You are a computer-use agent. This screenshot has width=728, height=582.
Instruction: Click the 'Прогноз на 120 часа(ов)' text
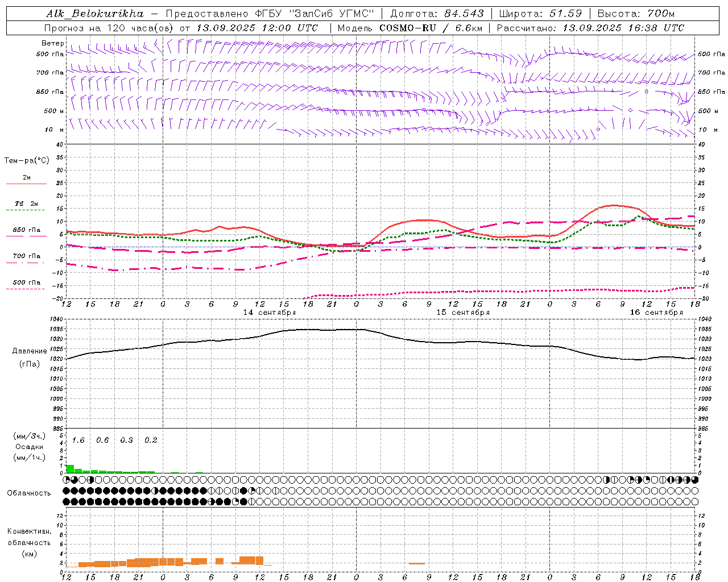click(110, 28)
